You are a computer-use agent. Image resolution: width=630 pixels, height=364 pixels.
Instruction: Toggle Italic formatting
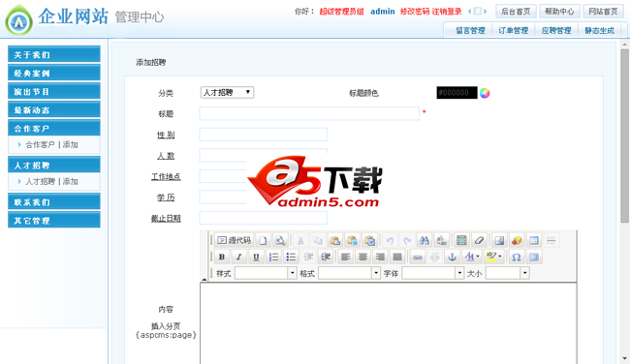click(x=239, y=257)
